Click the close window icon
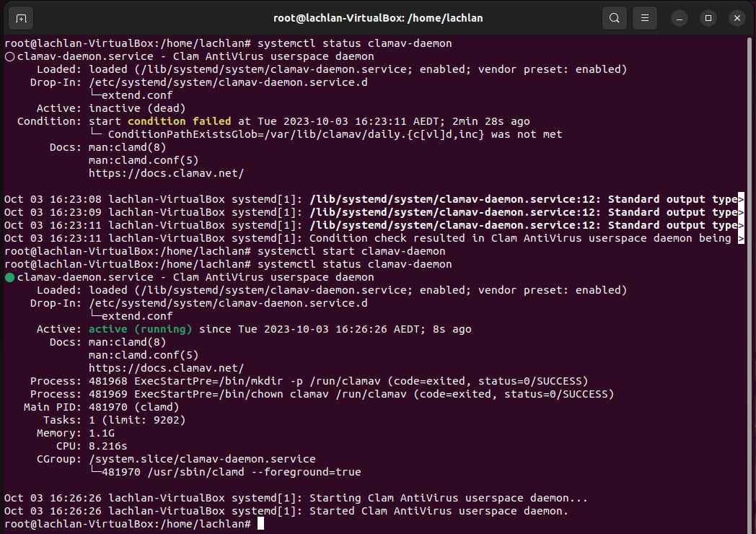 737,17
